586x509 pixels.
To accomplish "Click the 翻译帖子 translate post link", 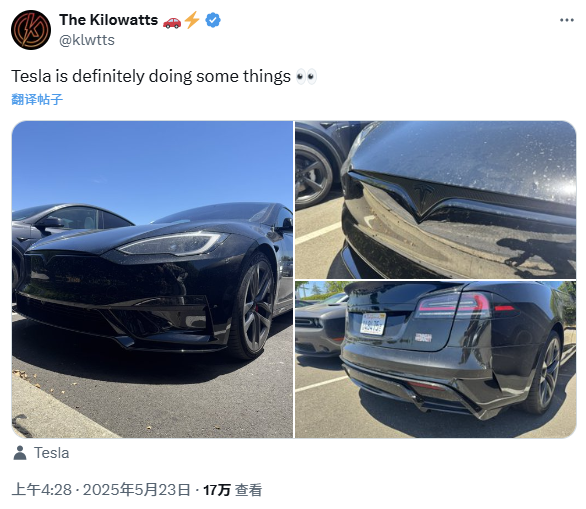I will tap(37, 99).
